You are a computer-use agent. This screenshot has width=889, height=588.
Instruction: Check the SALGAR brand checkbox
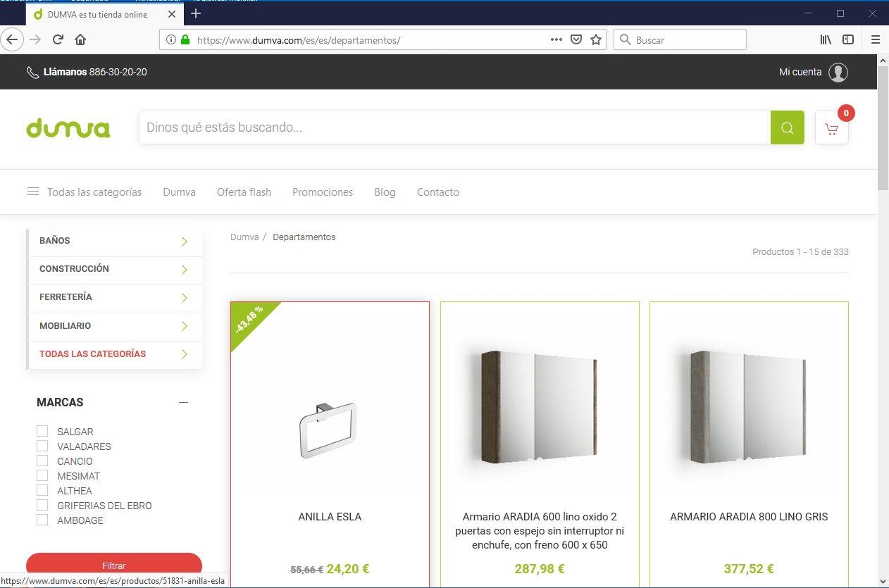point(42,431)
